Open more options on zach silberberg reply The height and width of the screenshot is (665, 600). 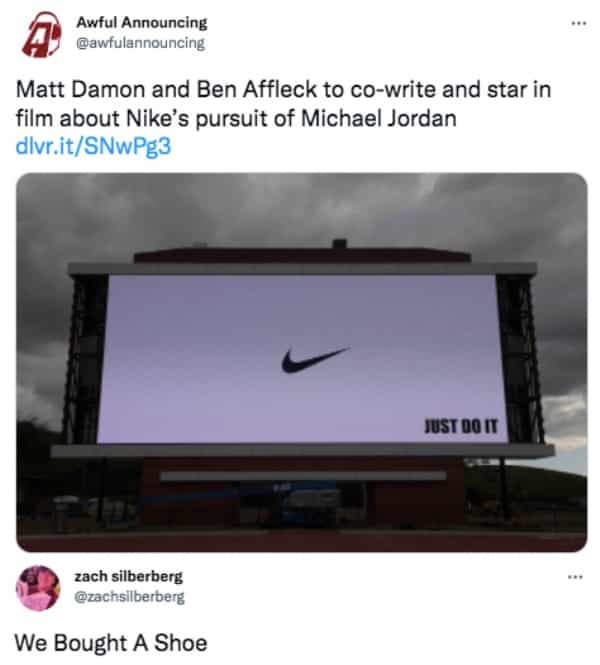click(x=575, y=577)
